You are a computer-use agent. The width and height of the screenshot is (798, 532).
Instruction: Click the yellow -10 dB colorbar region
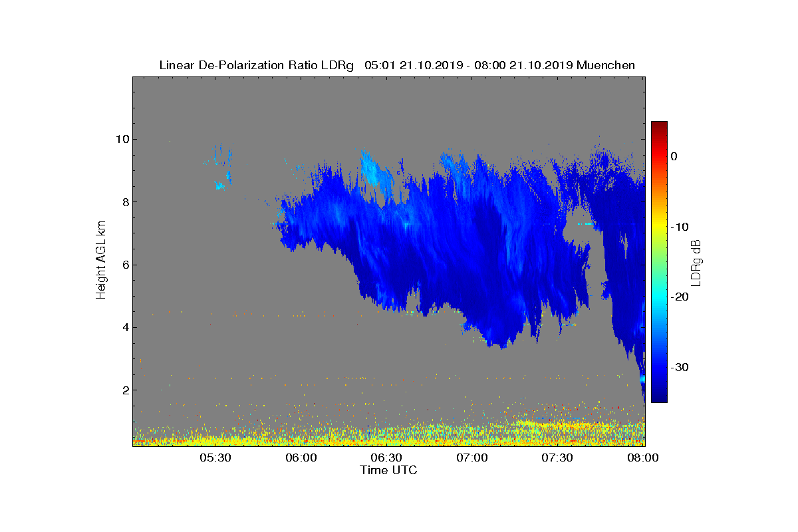pyautogui.click(x=659, y=227)
